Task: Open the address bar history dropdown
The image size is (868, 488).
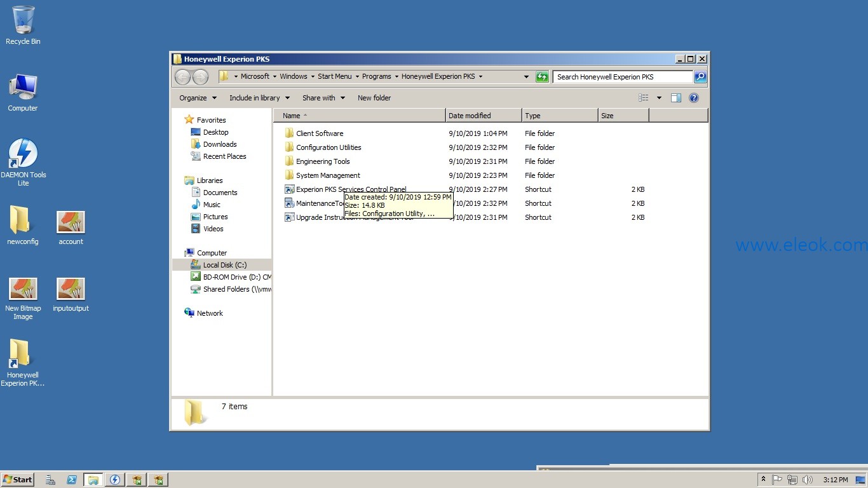Action: pyautogui.click(x=526, y=77)
